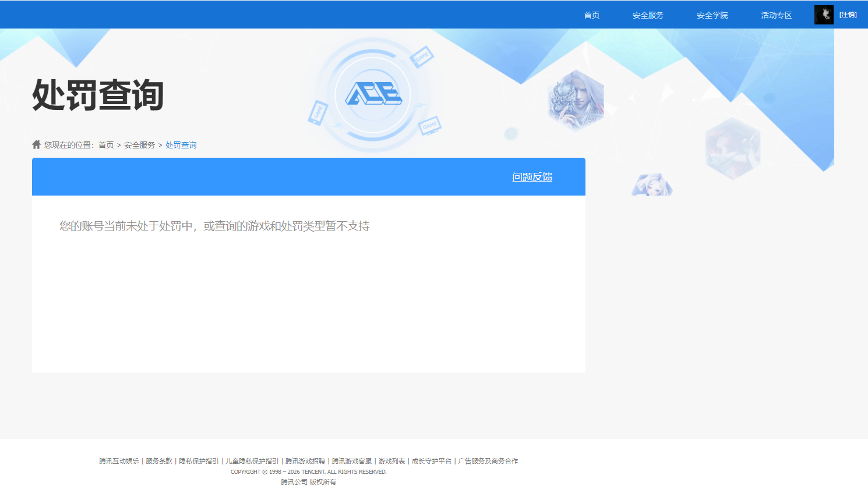868x493 pixels.
Task: Go to 成长守护平台 in the footer
Action: [x=432, y=461]
